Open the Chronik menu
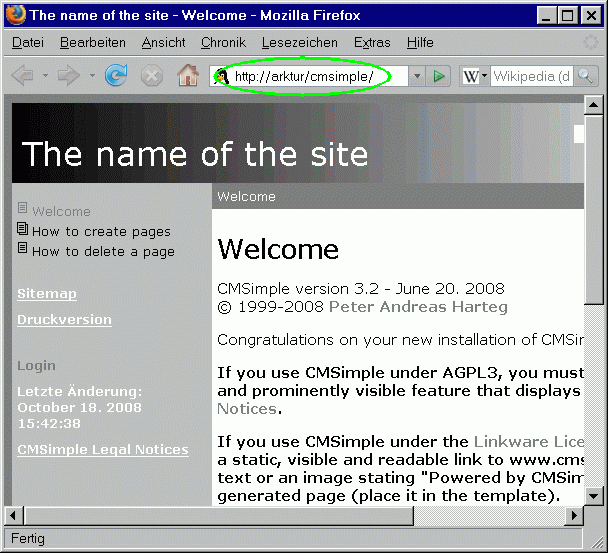This screenshot has width=608, height=553. 223,42
